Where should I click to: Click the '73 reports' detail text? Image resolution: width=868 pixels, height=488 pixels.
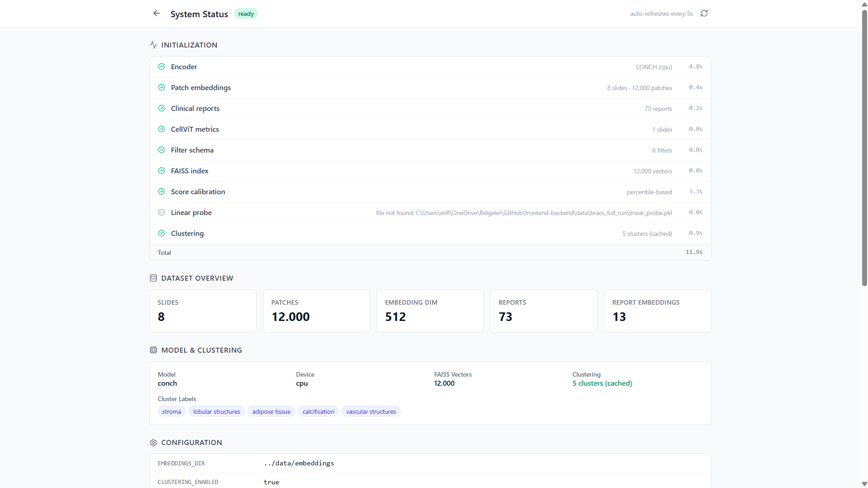(658, 109)
